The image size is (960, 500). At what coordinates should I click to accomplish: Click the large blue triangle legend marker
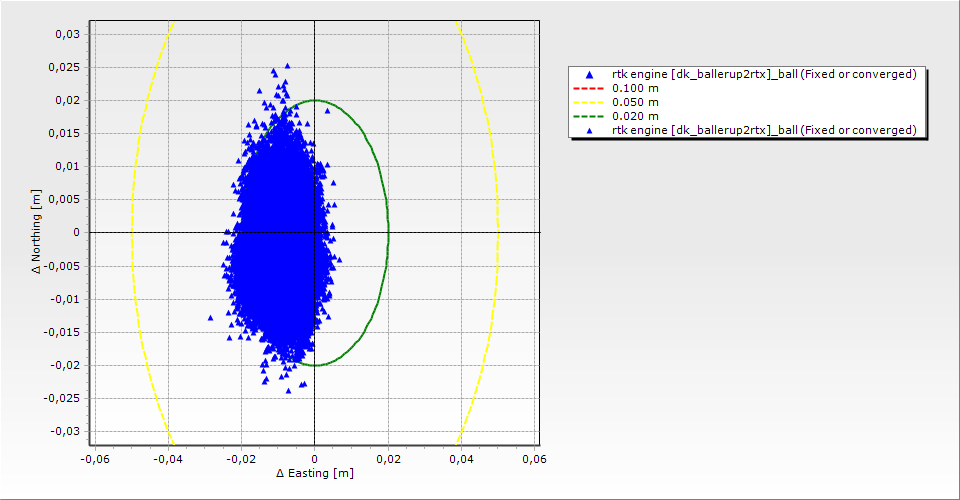click(589, 75)
